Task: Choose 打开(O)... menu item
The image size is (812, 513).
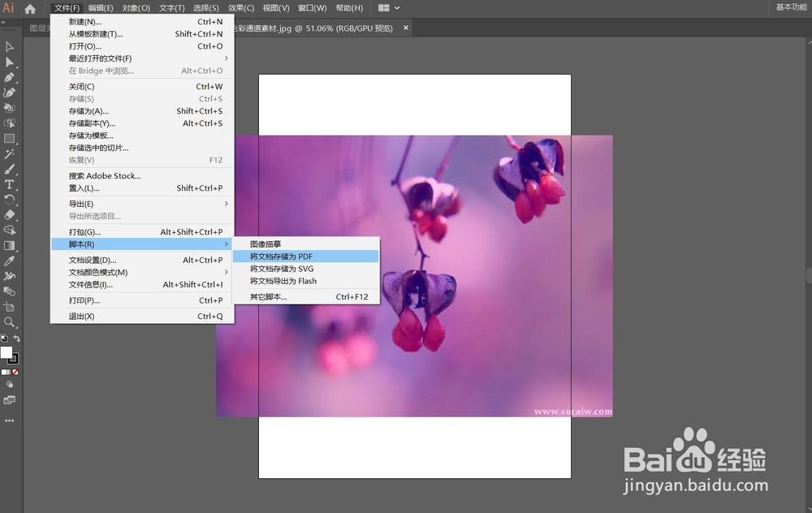Action: pos(142,46)
